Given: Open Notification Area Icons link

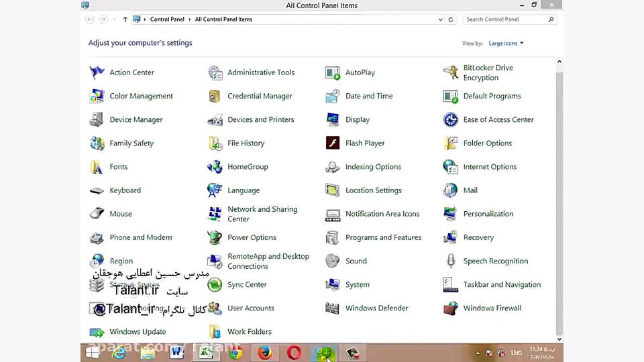Looking at the screenshot, I should coord(382,214).
